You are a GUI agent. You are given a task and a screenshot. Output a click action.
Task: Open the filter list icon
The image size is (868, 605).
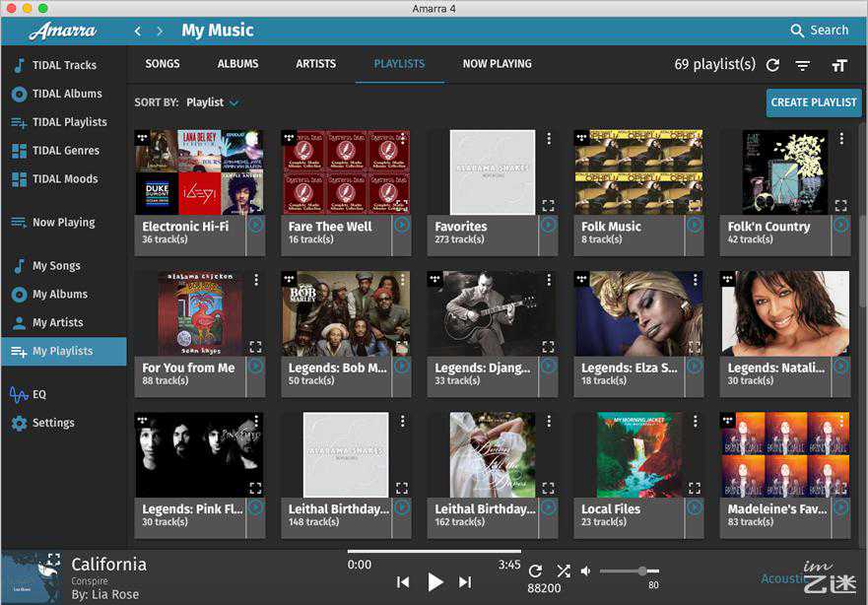tap(803, 65)
